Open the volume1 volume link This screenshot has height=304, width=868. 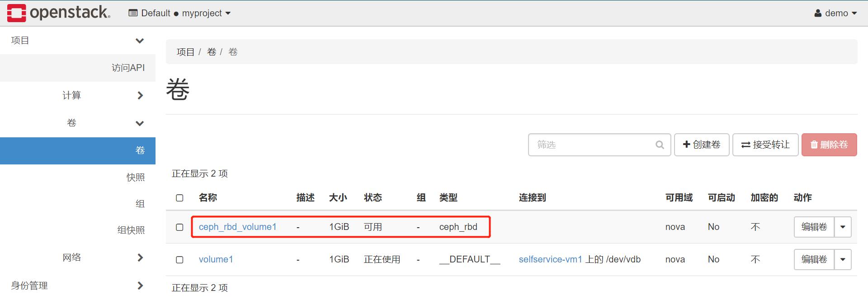click(216, 259)
